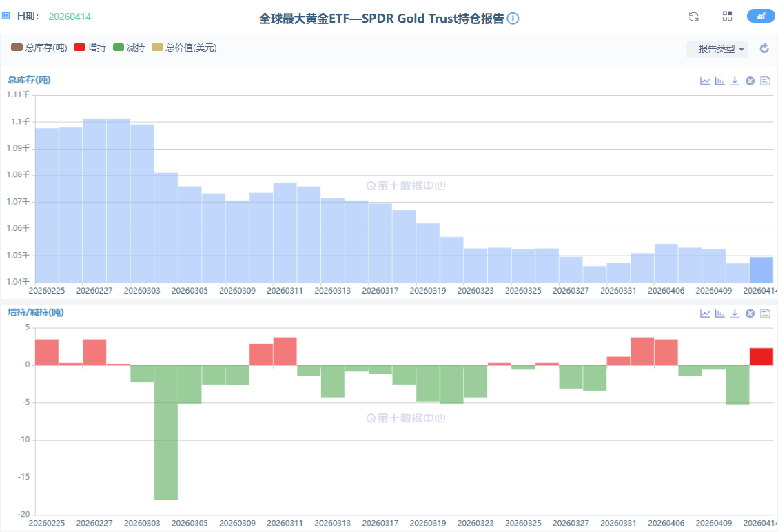
Task: Toggle the 总库存(吨) legend series
Action: pyautogui.click(x=39, y=48)
